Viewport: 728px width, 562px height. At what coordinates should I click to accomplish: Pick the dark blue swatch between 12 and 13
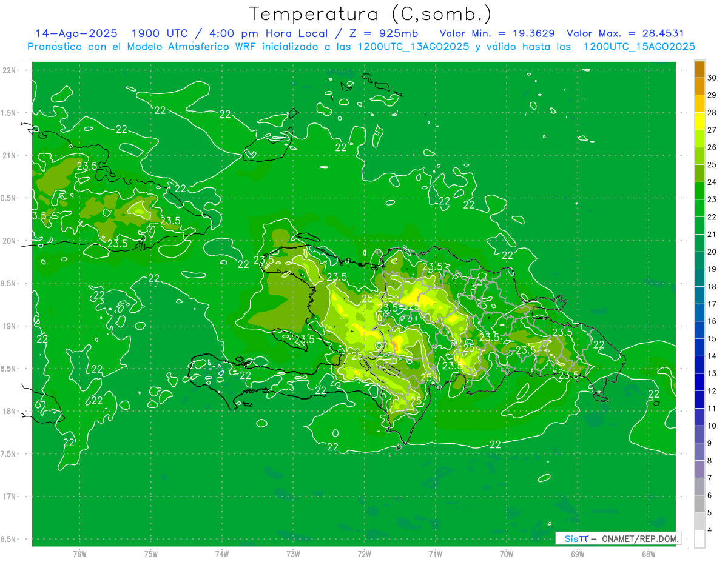[699, 383]
